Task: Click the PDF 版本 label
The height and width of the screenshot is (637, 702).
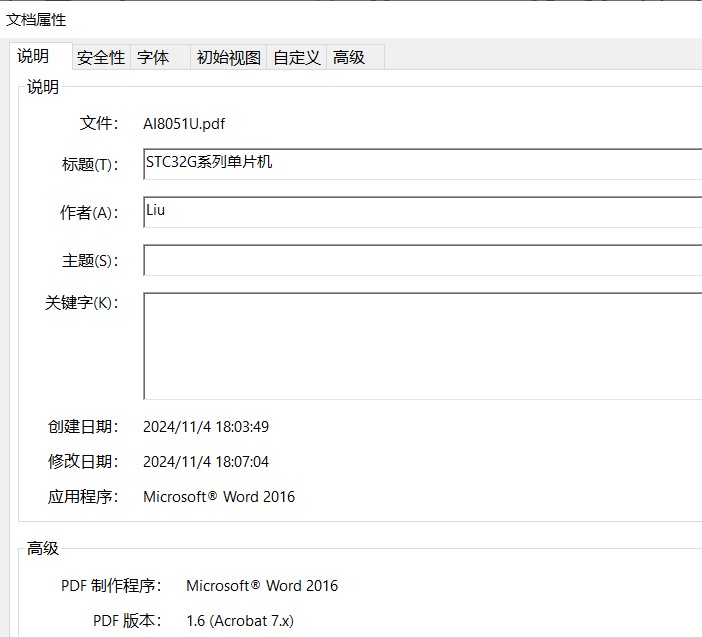Action: (x=127, y=620)
